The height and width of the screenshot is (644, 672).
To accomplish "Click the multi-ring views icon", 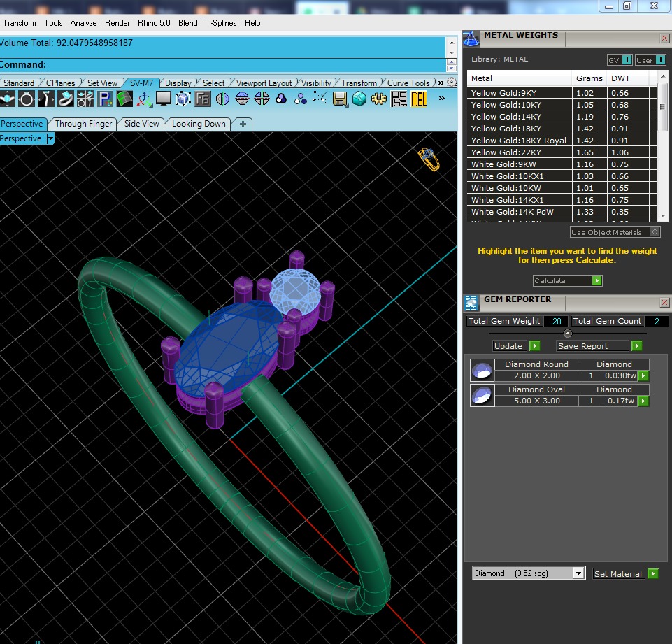I will click(85, 99).
